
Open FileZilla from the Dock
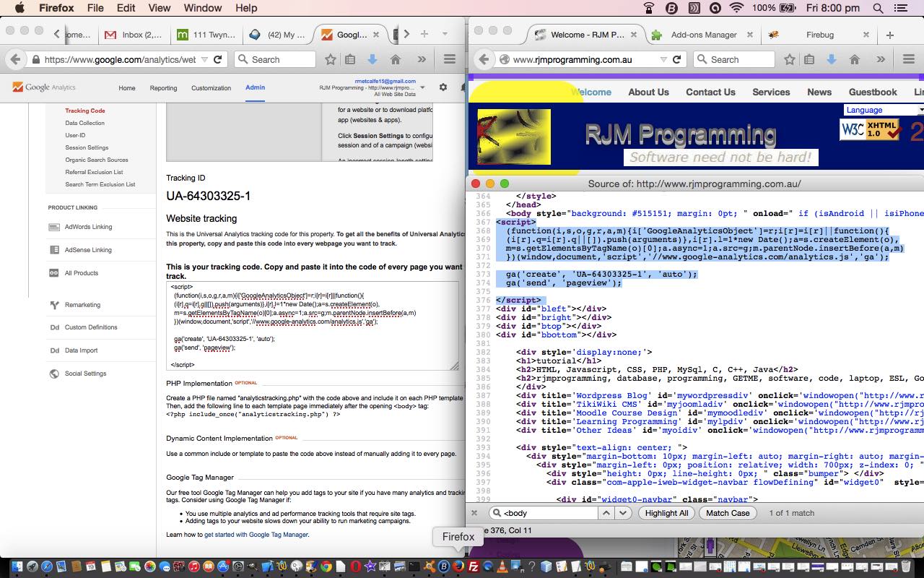[474, 567]
